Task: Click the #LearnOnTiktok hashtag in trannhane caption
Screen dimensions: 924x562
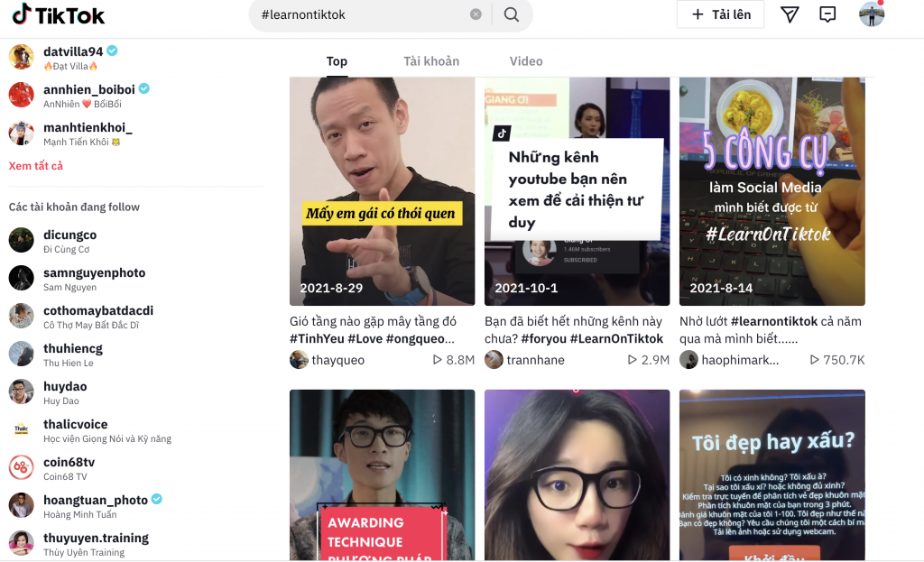Action: (x=616, y=338)
